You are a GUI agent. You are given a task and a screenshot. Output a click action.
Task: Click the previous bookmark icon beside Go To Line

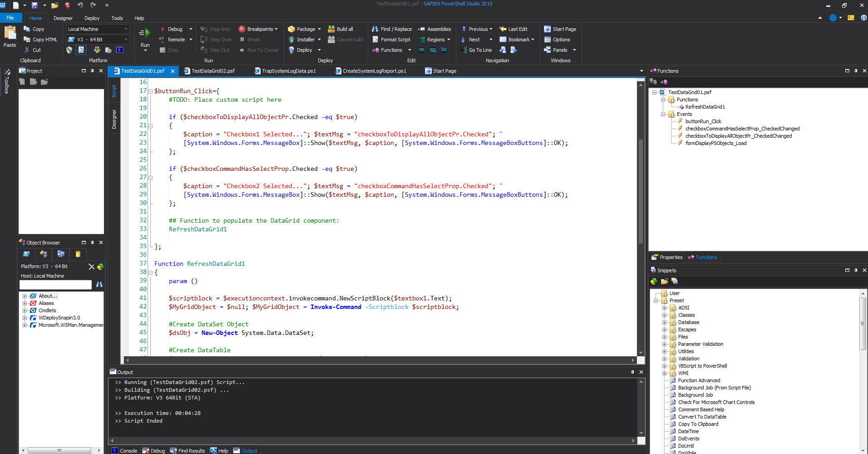[x=503, y=50]
